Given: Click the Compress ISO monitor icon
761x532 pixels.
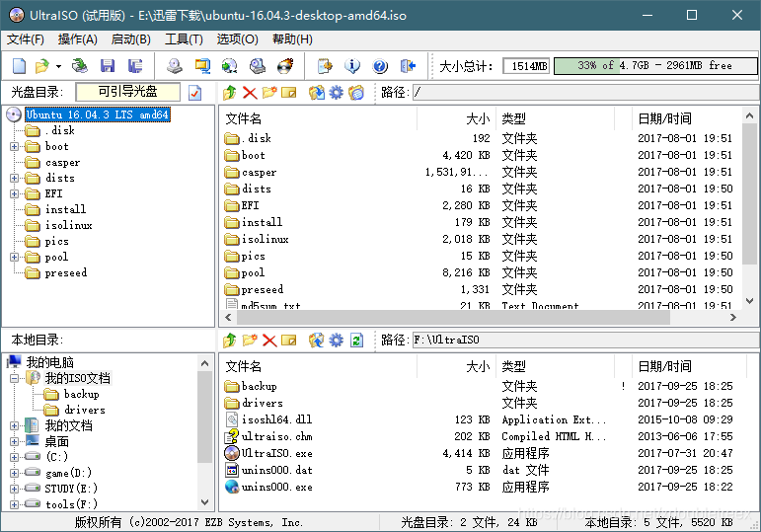Looking at the screenshot, I should click(x=202, y=65).
